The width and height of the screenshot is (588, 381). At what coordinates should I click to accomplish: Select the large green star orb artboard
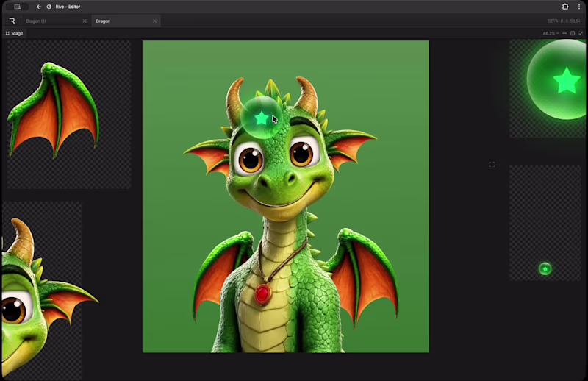pyautogui.click(x=548, y=88)
